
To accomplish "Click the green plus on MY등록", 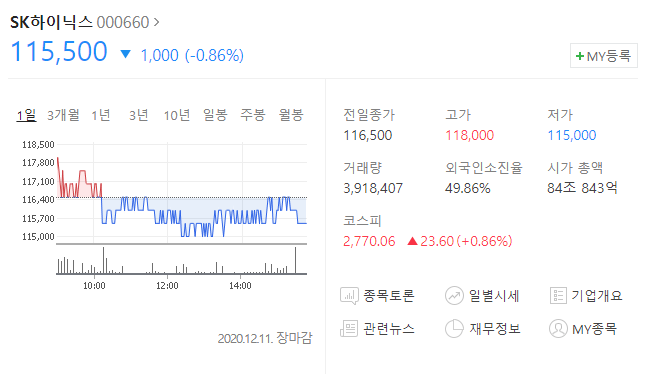I will (x=580, y=56).
